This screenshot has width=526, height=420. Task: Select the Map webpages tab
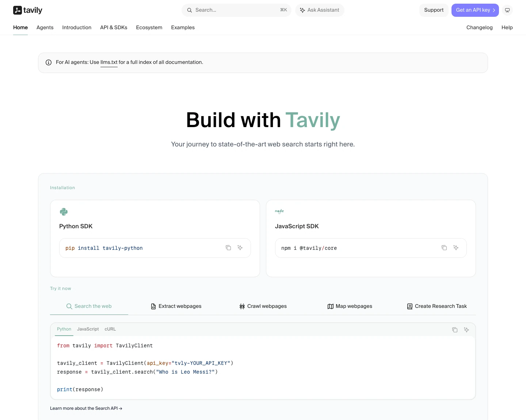(350, 306)
